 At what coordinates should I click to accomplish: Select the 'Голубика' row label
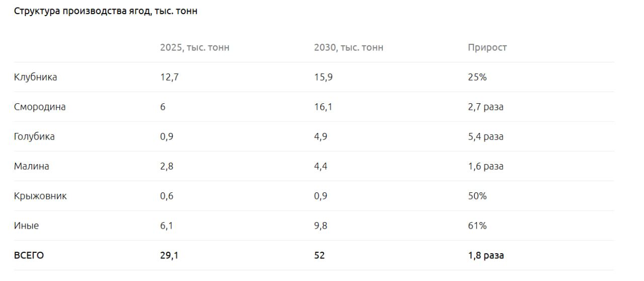click(34, 137)
